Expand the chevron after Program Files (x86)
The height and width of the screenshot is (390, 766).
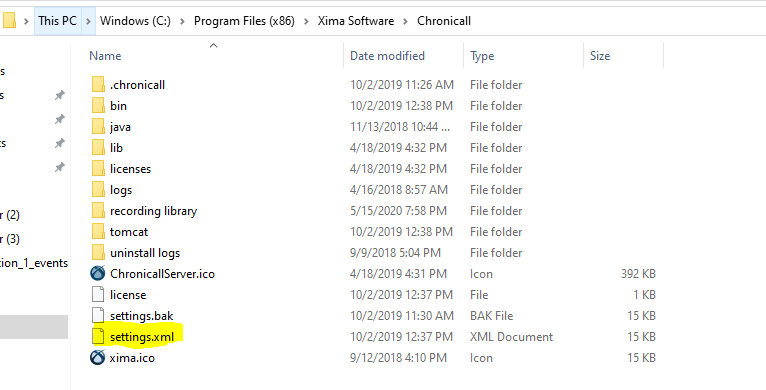point(306,21)
